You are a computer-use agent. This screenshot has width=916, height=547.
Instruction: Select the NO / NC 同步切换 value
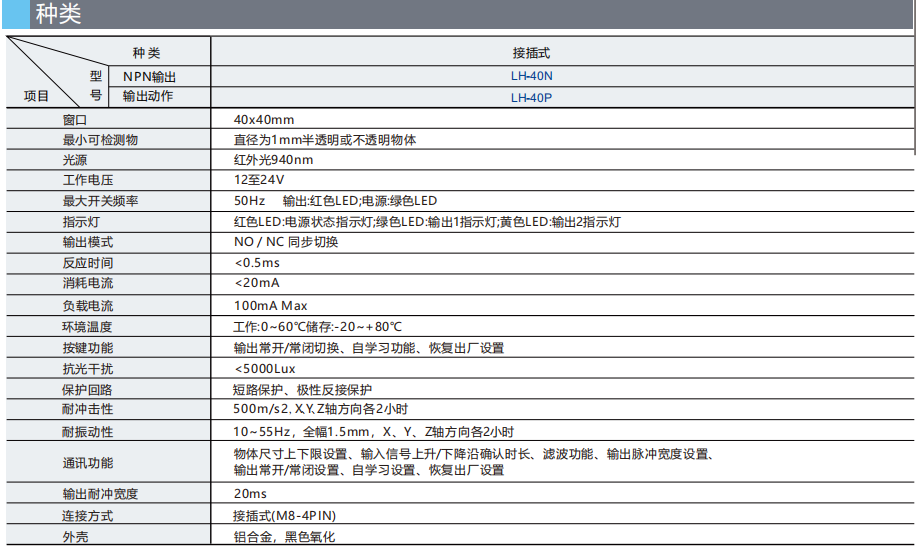pos(286,242)
